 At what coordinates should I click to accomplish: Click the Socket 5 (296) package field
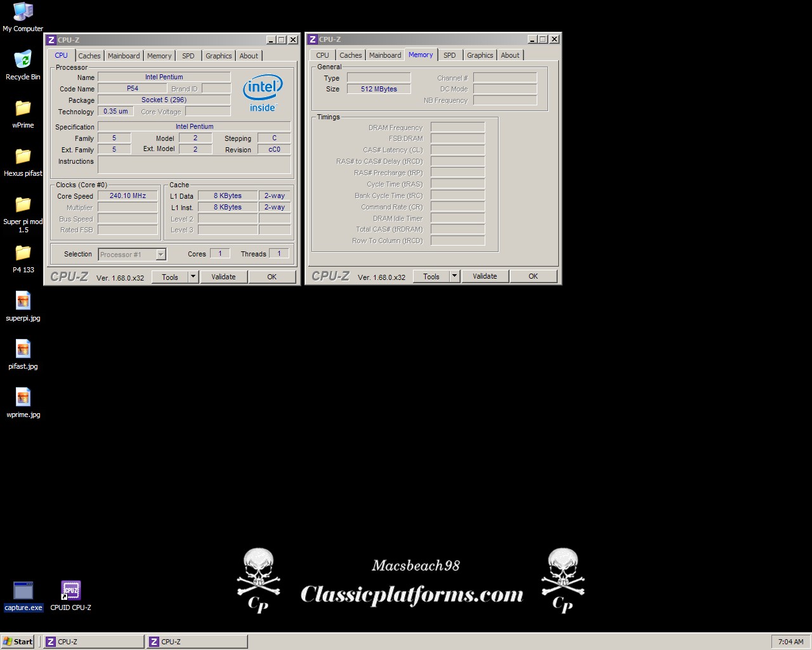click(x=164, y=100)
